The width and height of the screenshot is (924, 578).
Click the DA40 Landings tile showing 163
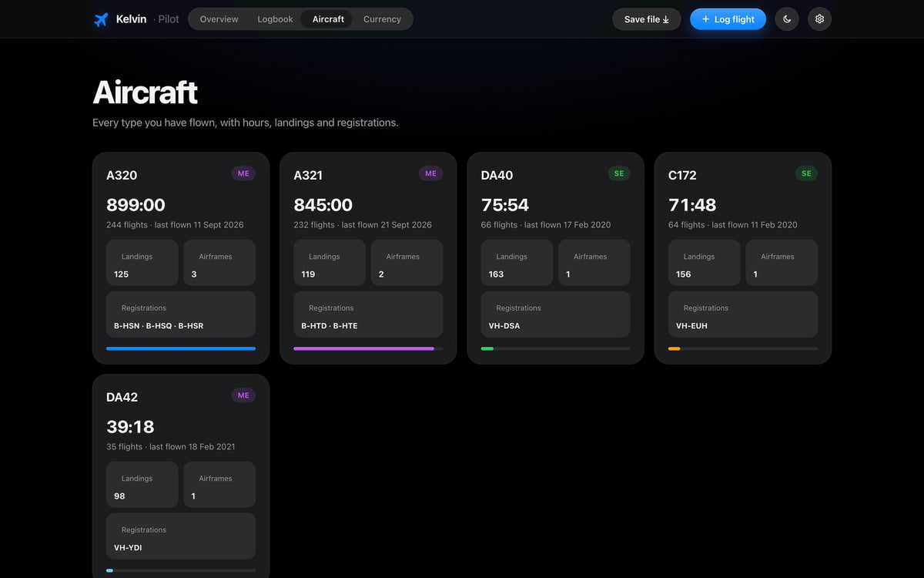[517, 263]
